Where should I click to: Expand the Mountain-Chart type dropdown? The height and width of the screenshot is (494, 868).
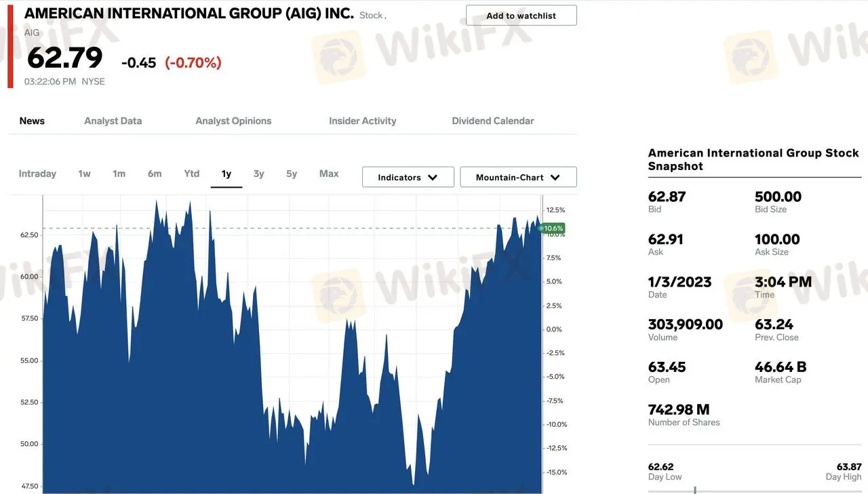[x=518, y=177]
